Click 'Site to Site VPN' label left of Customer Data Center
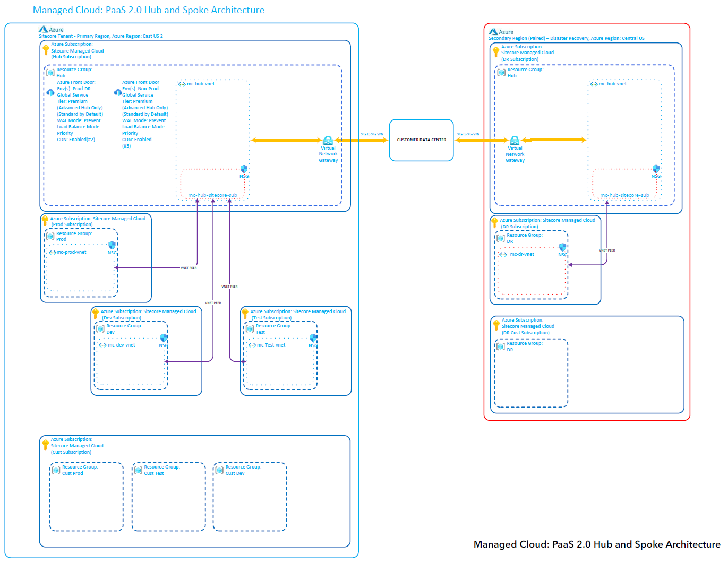Image resolution: width=728 pixels, height=563 pixels. (372, 134)
